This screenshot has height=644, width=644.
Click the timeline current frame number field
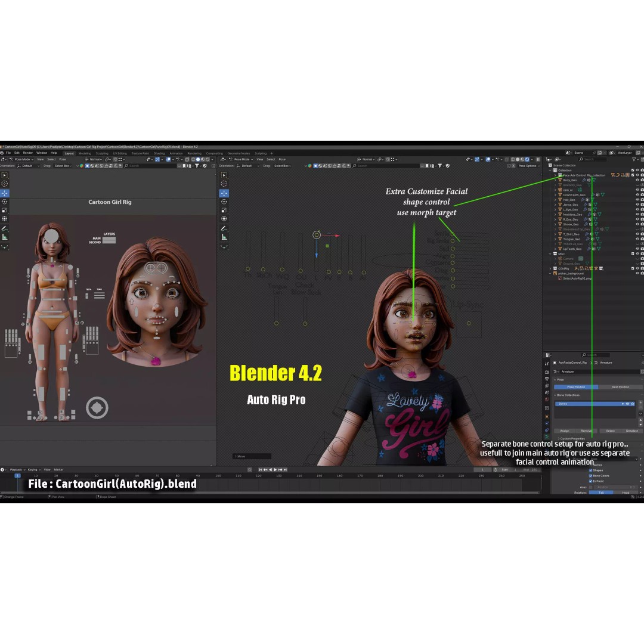(482, 469)
